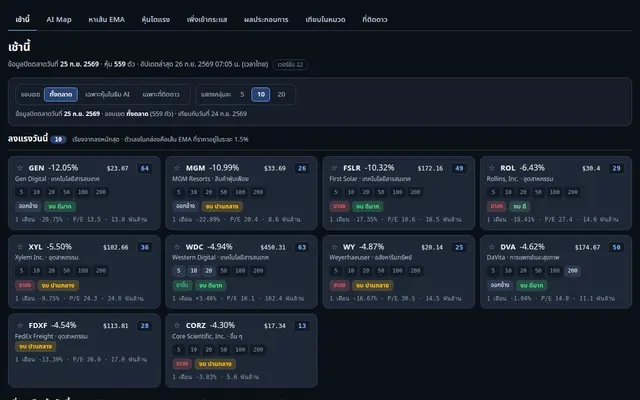Click the งบ ปานกลาง tag on FDXF card

pos(36,347)
